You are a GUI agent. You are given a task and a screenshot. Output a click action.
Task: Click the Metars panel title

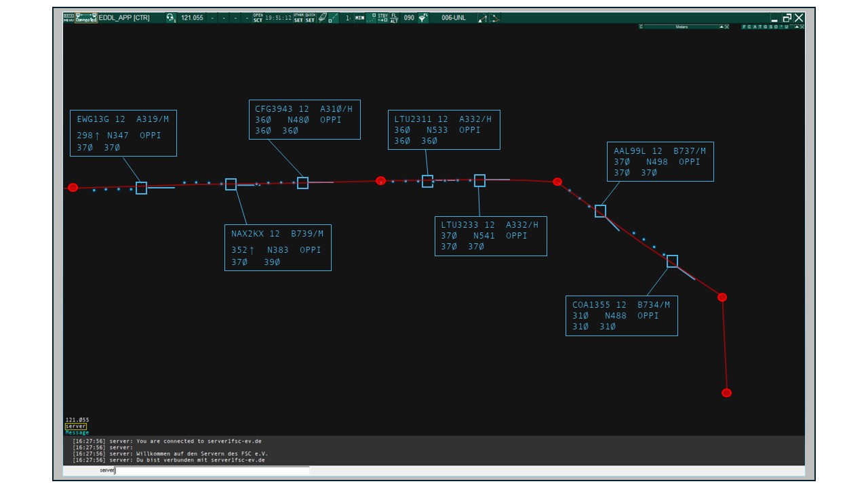click(x=682, y=27)
